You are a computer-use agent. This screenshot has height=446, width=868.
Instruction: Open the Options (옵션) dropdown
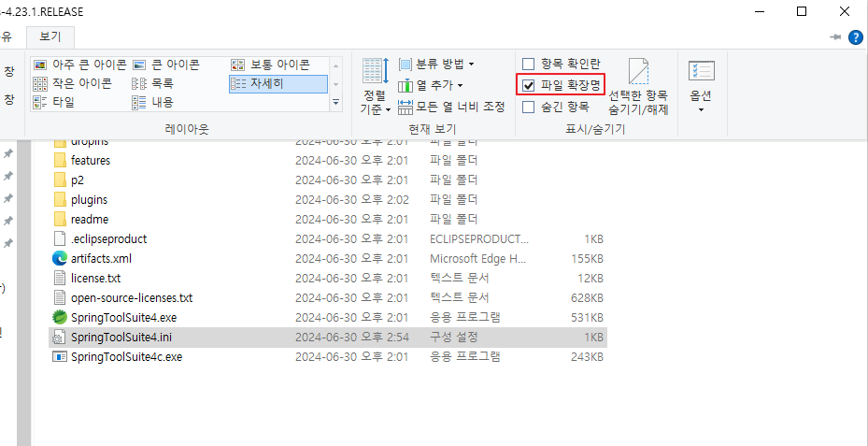pyautogui.click(x=701, y=86)
